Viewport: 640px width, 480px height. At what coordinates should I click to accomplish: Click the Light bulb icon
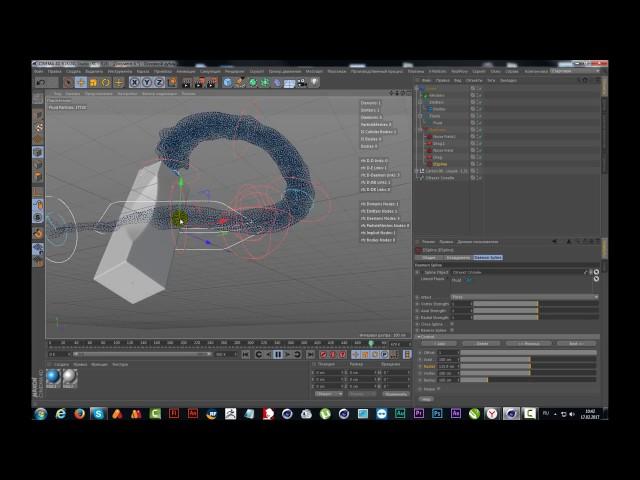(314, 83)
